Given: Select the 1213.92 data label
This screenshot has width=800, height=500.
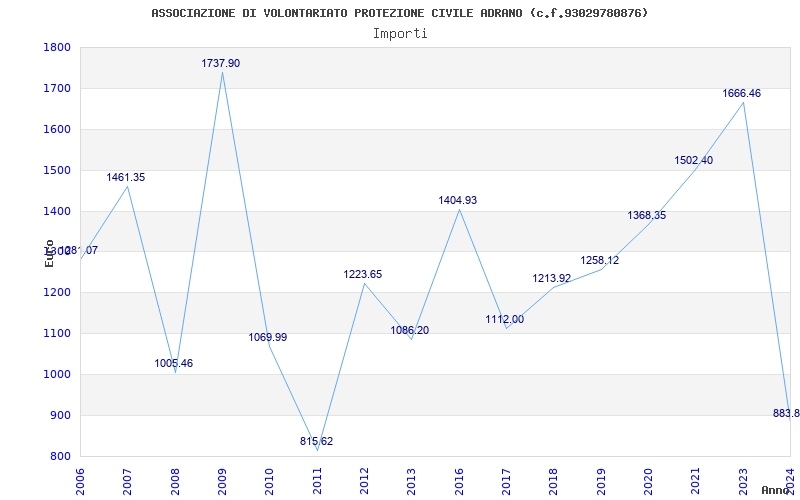Looking at the screenshot, I should (x=552, y=279).
